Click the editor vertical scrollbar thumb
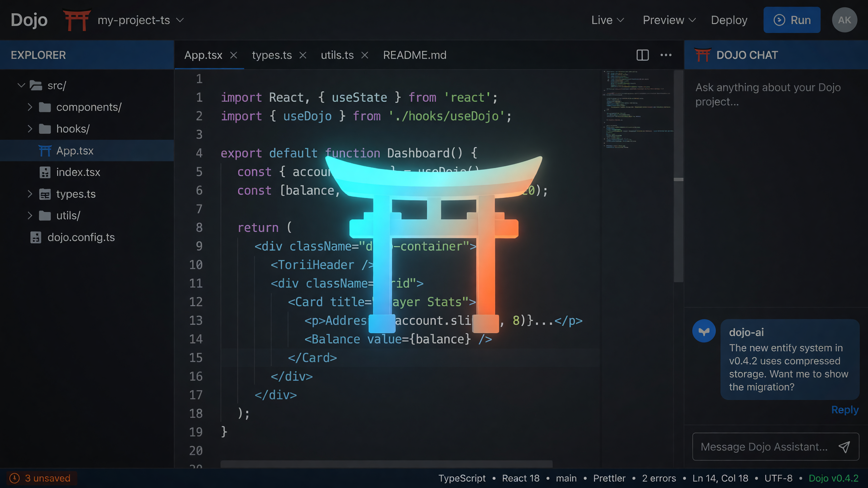 coord(678,176)
